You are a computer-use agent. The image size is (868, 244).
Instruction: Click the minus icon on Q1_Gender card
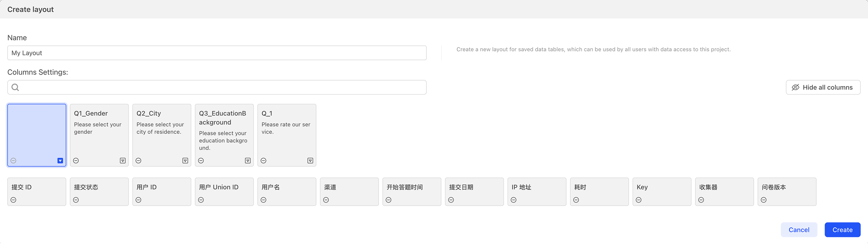pos(76,161)
